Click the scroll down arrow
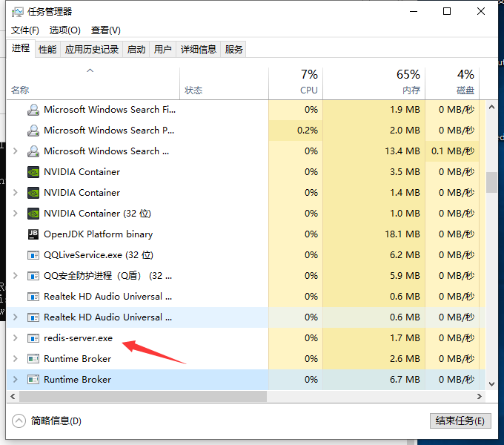Screen dimensions: 504x445 tap(491, 384)
